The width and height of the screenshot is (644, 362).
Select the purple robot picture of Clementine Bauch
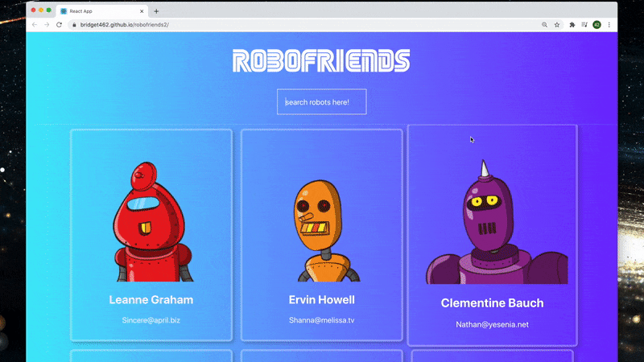point(497,222)
